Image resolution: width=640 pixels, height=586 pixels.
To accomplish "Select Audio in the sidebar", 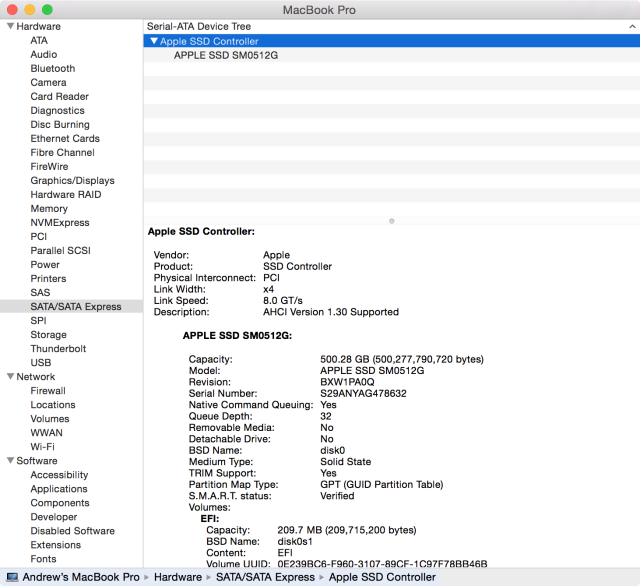I will click(x=44, y=54).
